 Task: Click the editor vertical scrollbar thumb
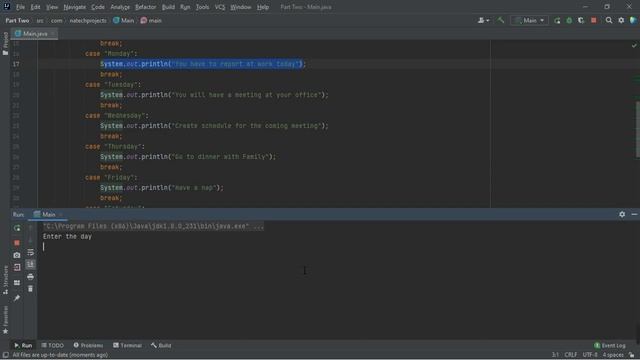[x=638, y=129]
